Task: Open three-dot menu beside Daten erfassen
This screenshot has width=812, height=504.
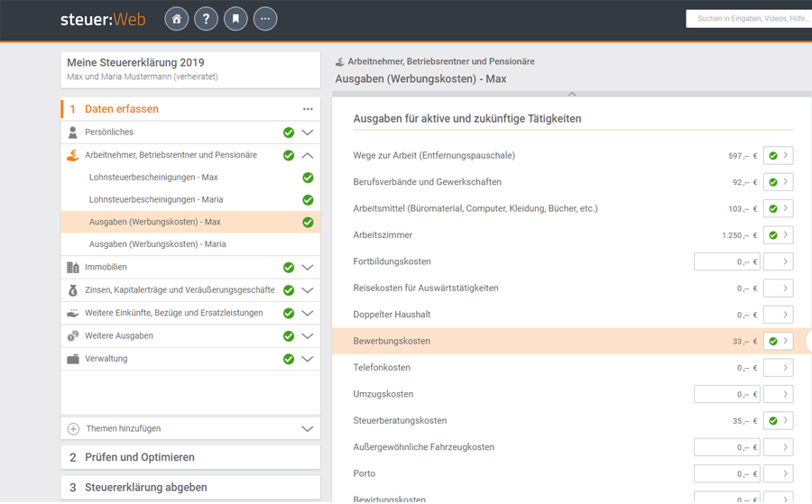Action: [x=309, y=109]
